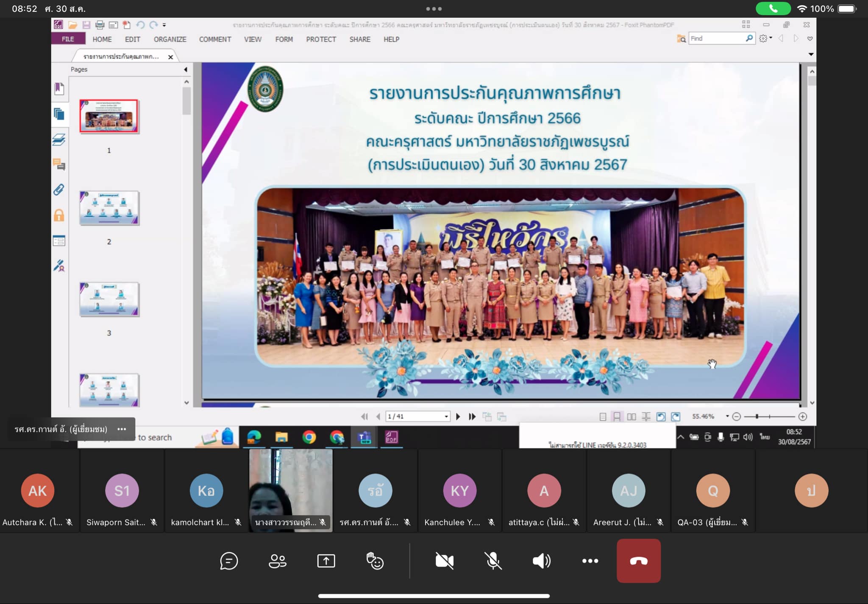Open the PROTECT ribbon tab
This screenshot has width=868, height=604.
pyautogui.click(x=321, y=39)
